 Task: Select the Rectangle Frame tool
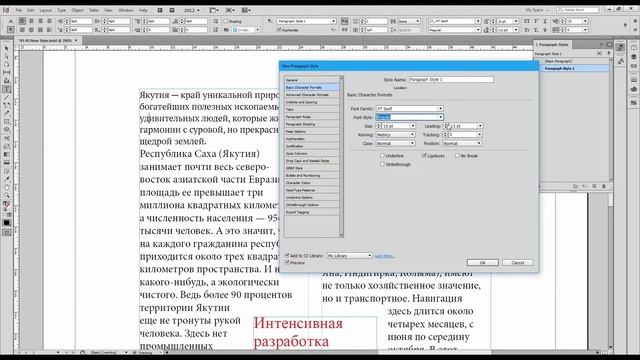(7, 122)
